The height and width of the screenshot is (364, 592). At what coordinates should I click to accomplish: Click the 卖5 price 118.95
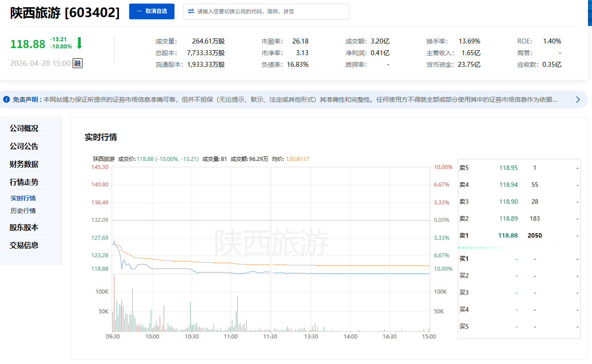[x=509, y=168]
